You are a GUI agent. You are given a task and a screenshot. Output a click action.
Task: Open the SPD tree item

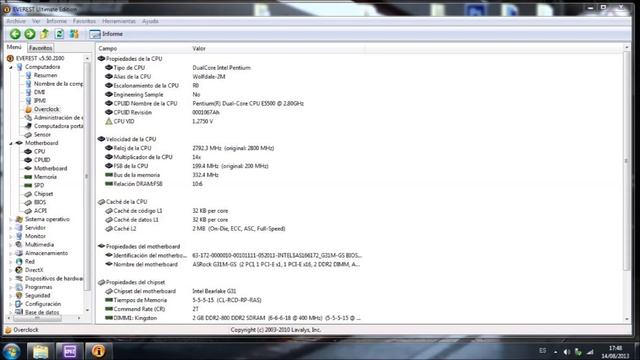coord(39,185)
